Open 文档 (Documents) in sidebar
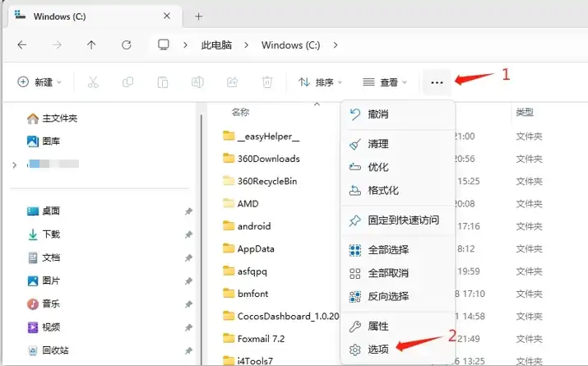588x366 pixels. [44, 257]
